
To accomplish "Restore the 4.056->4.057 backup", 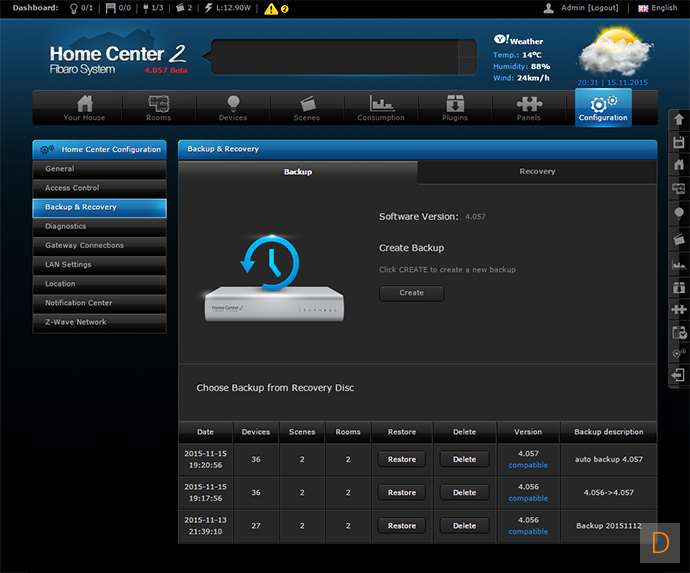I will (x=402, y=493).
